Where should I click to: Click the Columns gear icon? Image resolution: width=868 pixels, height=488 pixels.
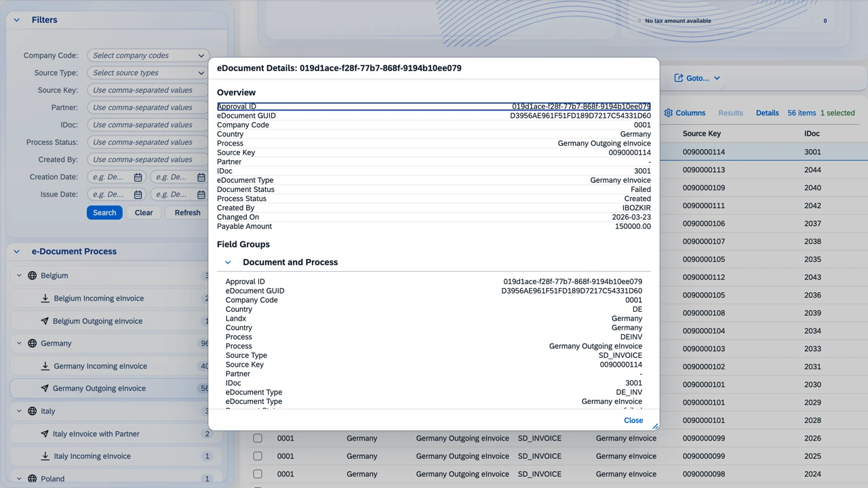point(668,113)
